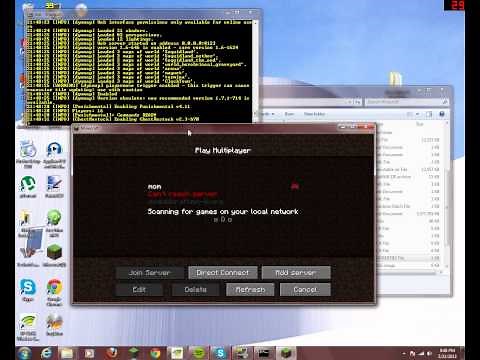Open the headphones music app desktop icon

tap(54, 154)
